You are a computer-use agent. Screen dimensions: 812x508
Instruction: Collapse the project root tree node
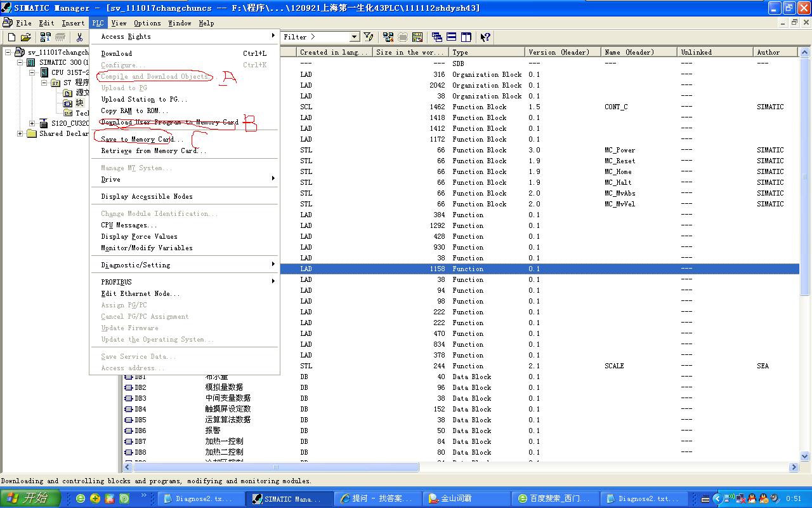coord(8,52)
